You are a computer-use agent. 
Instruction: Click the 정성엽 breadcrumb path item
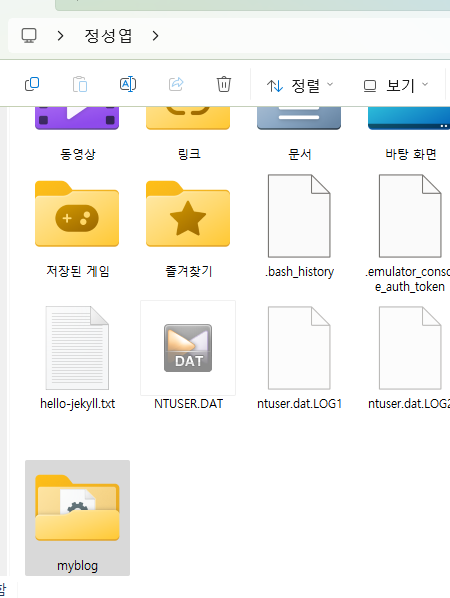[x=108, y=36]
